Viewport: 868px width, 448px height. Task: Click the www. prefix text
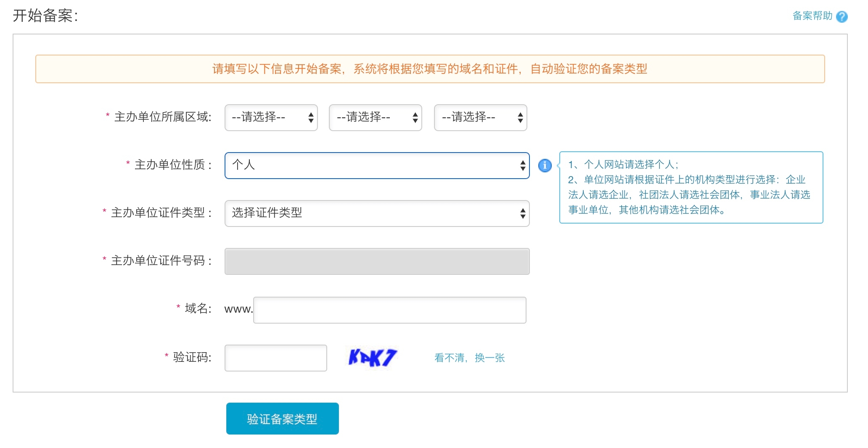238,309
